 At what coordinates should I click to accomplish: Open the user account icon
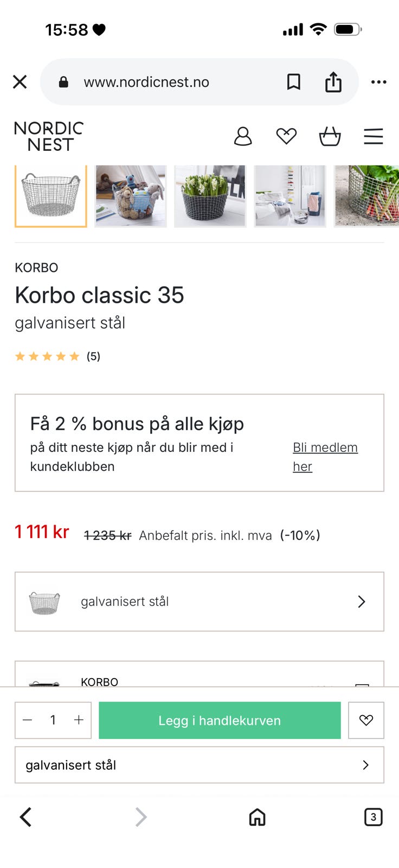(243, 136)
